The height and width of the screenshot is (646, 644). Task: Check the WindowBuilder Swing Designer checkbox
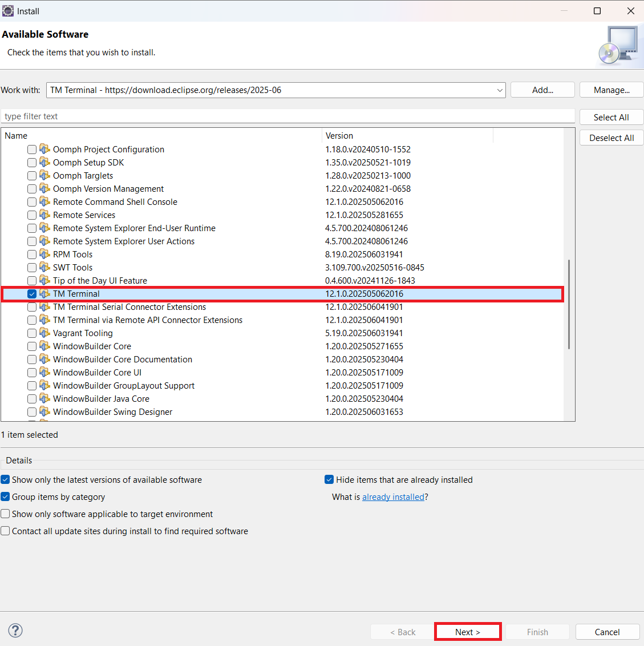32,412
